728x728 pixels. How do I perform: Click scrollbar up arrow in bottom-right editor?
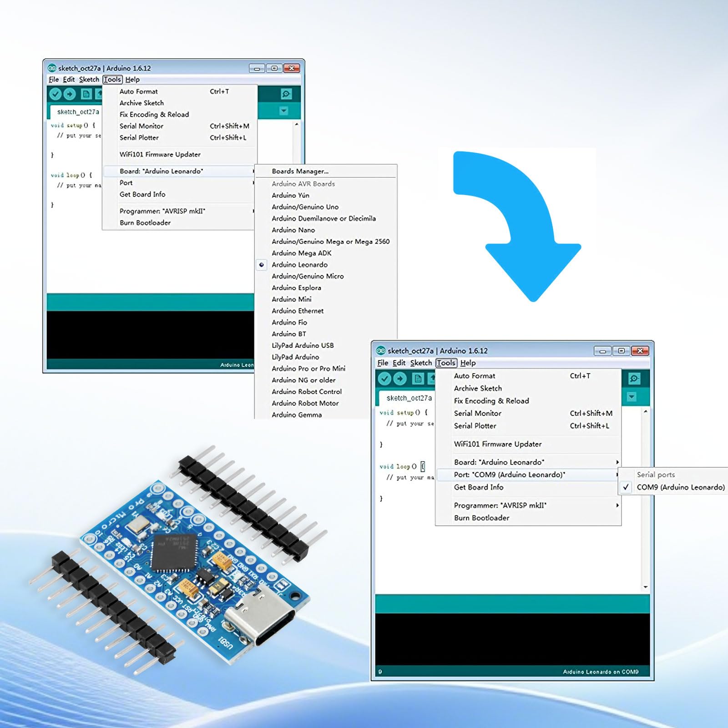tap(645, 411)
